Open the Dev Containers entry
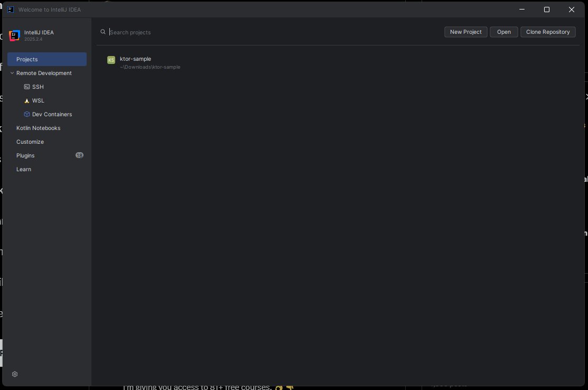Screen dimensions: 588x390 point(47,114)
